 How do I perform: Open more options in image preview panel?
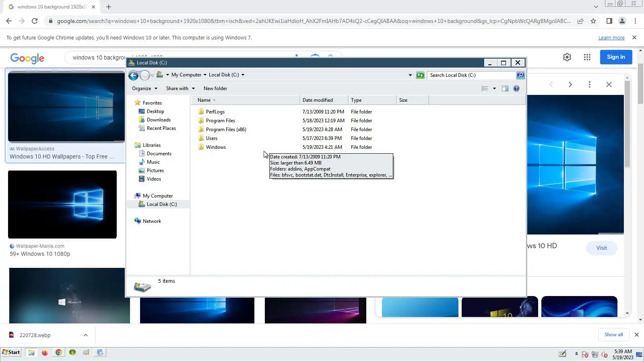590,84
